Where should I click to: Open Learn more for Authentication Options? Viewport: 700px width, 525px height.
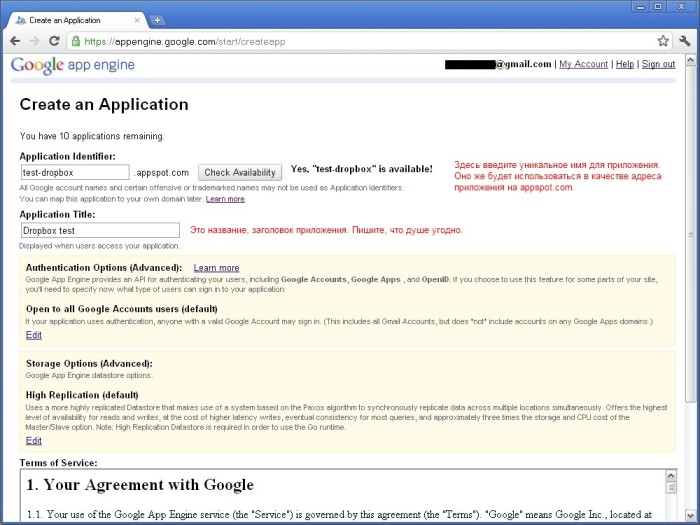[216, 268]
